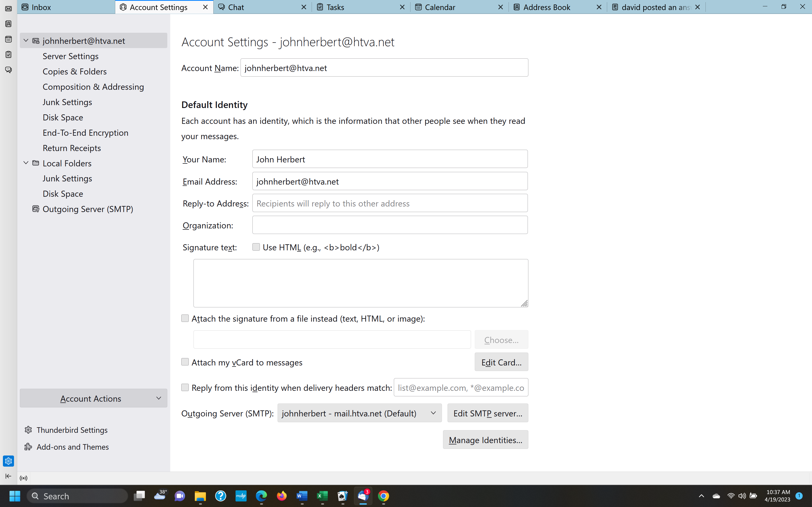The width and height of the screenshot is (812, 507).
Task: Open Firefox from the Windows taskbar
Action: (x=282, y=496)
